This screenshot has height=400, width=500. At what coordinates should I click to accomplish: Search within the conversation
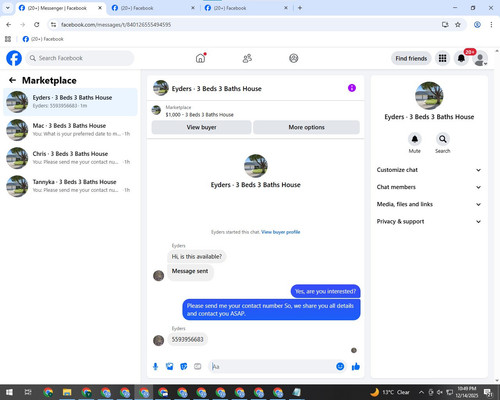coord(443,139)
